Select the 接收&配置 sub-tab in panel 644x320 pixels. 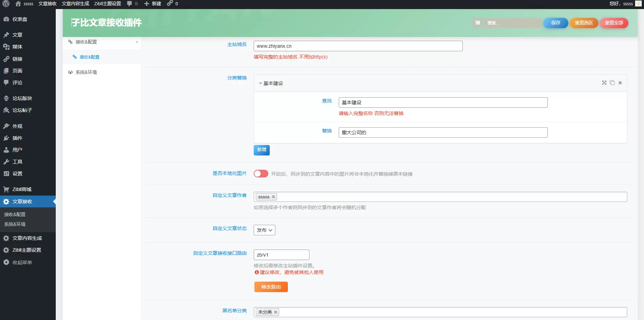[x=102, y=57]
